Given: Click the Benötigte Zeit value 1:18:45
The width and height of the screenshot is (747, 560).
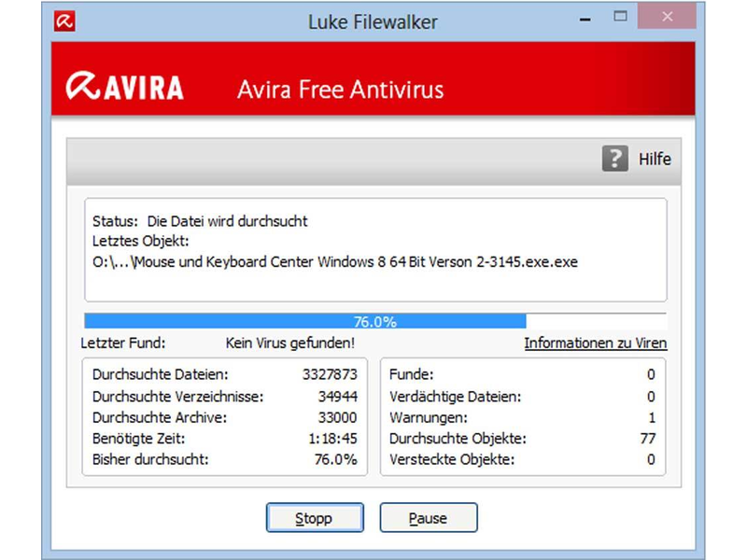Looking at the screenshot, I should click(x=332, y=439).
